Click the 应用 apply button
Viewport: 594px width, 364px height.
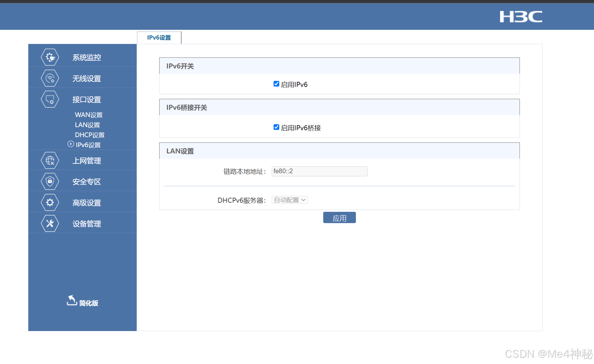click(x=339, y=217)
